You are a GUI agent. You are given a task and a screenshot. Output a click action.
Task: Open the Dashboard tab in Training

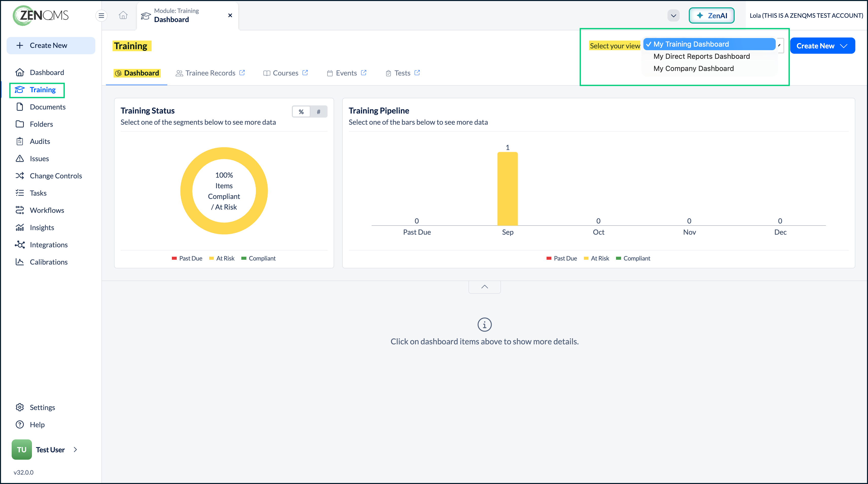[x=136, y=73]
